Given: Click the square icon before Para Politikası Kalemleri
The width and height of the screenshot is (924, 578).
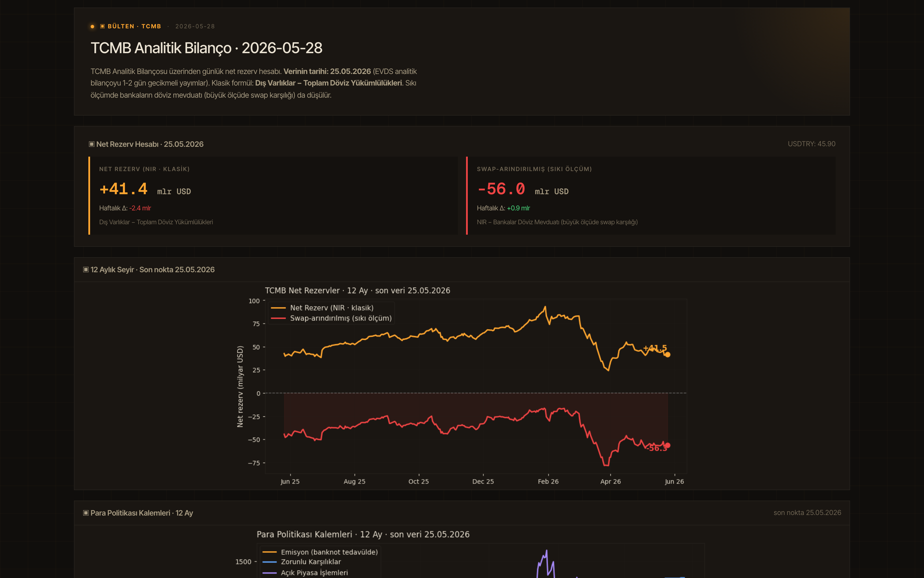Looking at the screenshot, I should tap(86, 513).
